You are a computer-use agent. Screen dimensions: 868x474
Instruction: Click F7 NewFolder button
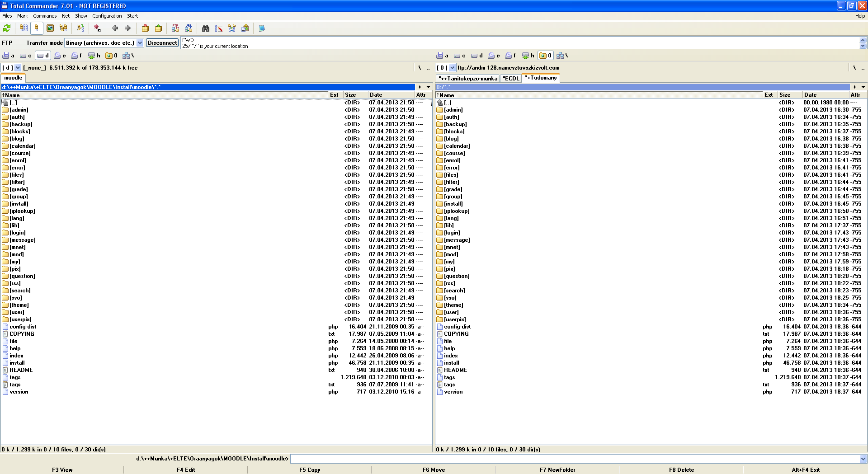[x=557, y=470]
